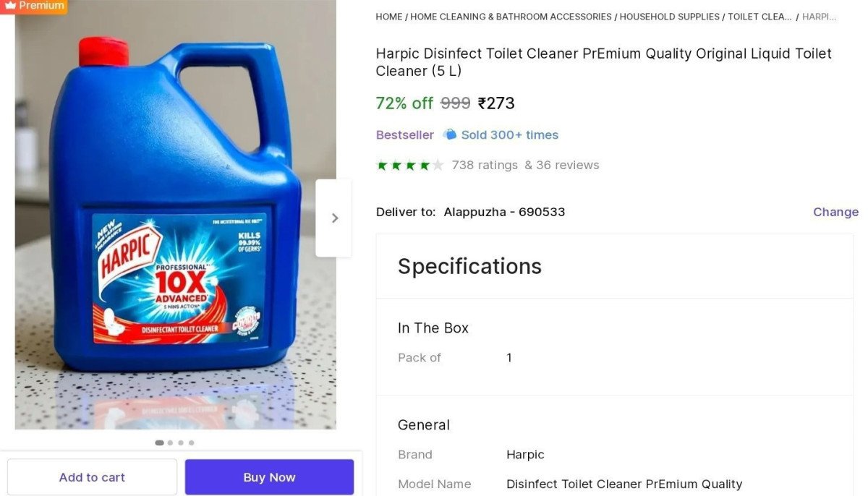Show next product image with arrow
This screenshot has width=868, height=496.
tap(334, 218)
